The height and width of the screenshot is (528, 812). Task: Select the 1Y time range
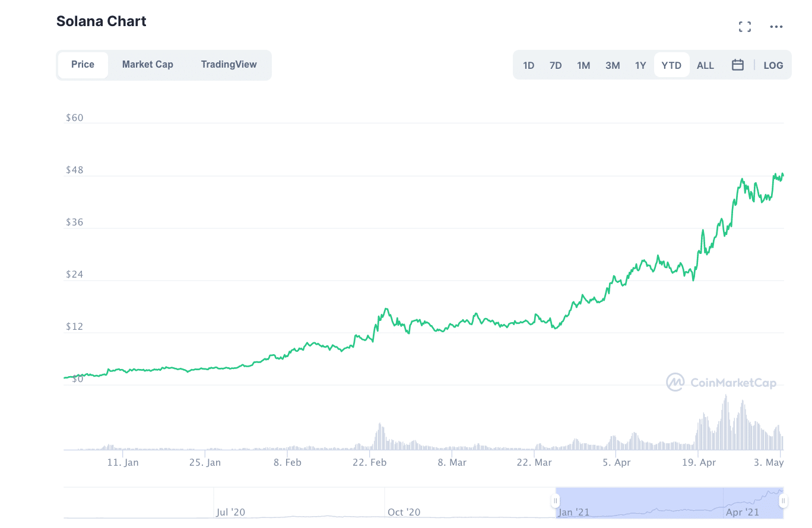640,65
